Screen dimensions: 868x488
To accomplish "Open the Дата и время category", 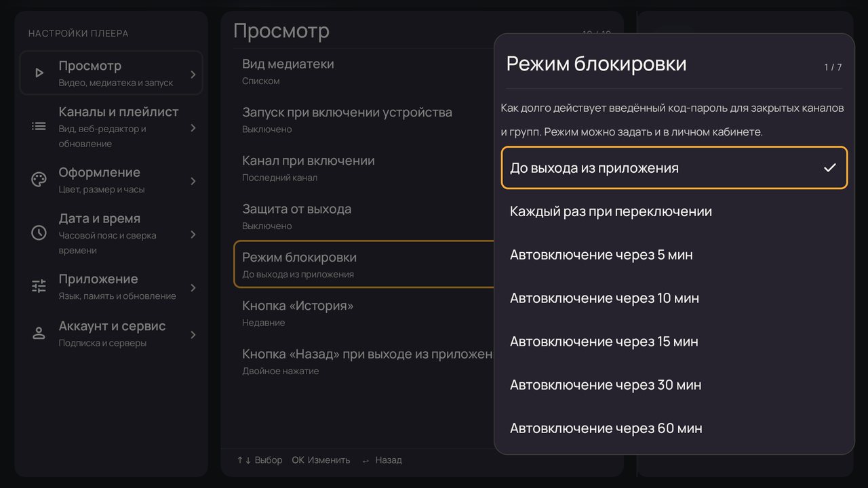I will [x=111, y=234].
